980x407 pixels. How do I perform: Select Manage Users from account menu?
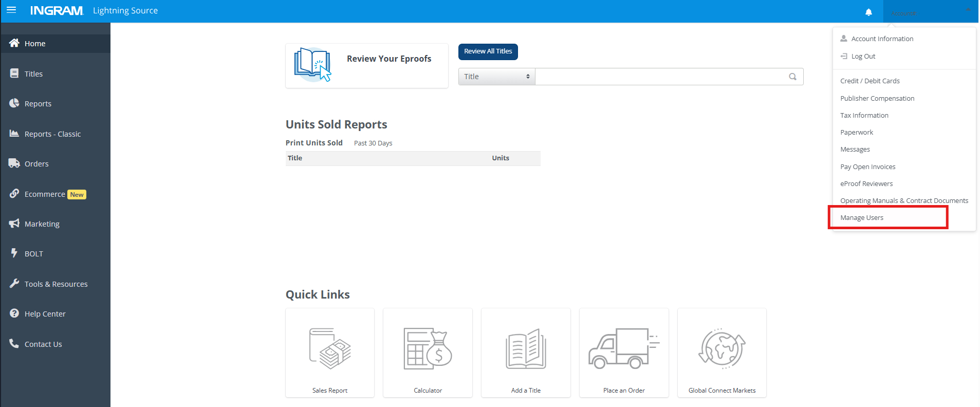862,218
